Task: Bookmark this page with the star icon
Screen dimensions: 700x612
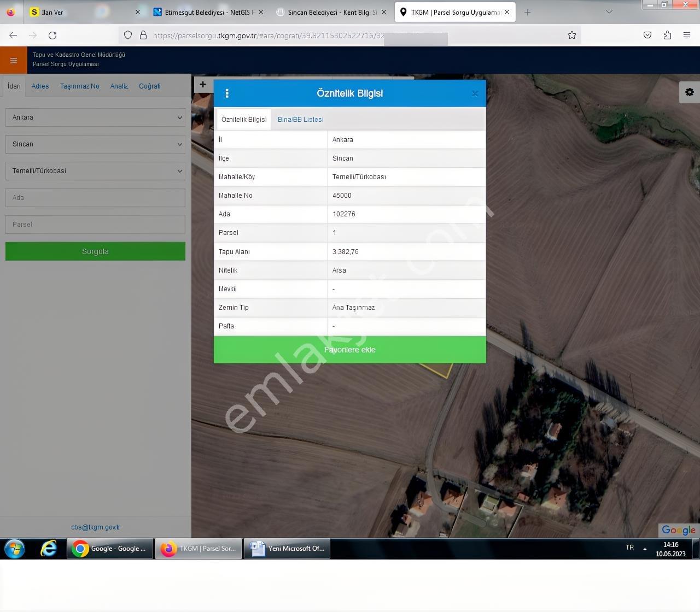Action: click(572, 35)
